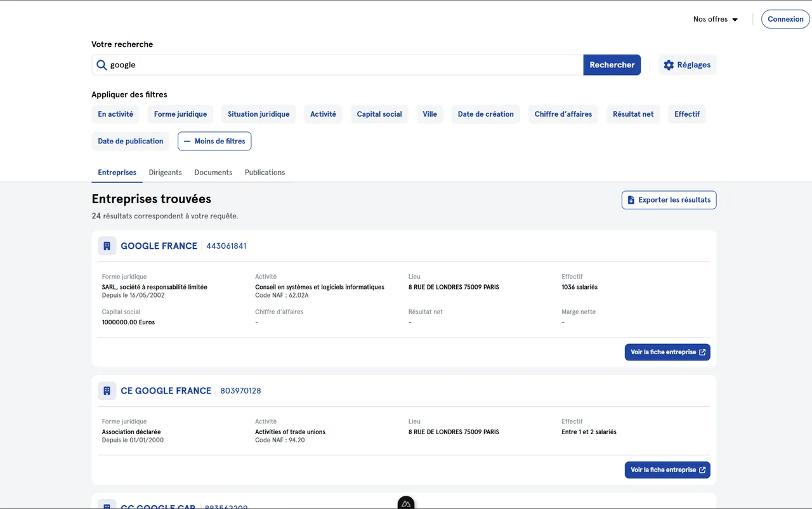Switch to the Documents tab
The height and width of the screenshot is (509, 812).
(213, 173)
